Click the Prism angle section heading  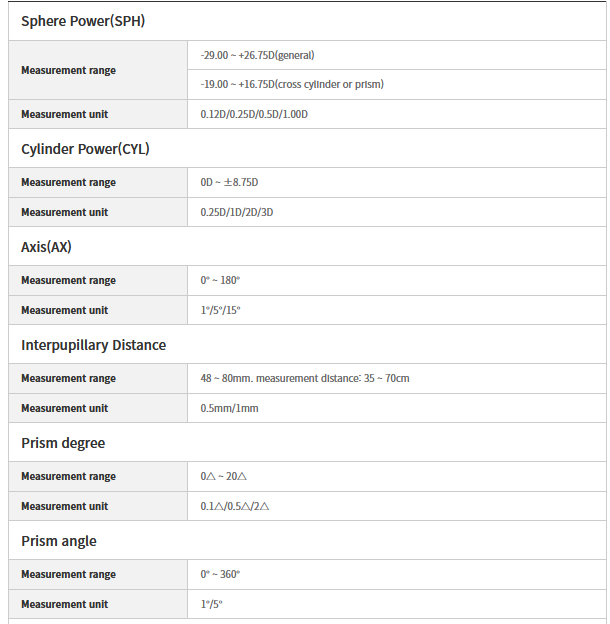59,541
